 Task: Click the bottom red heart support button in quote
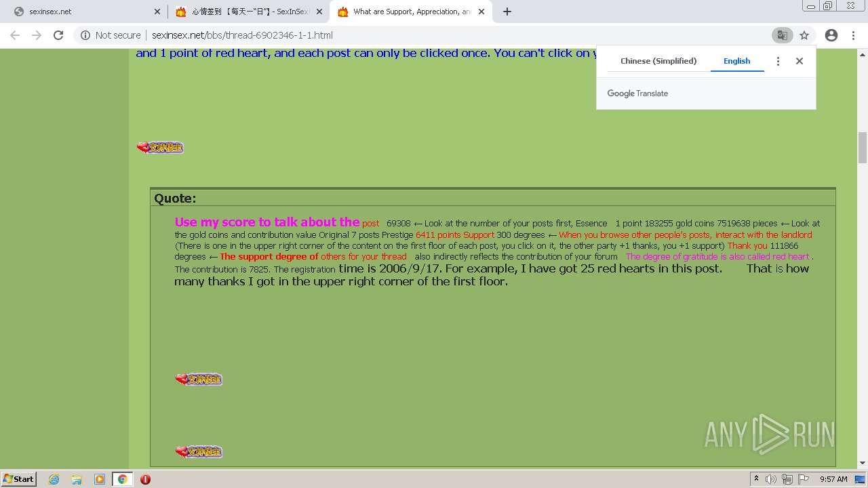pos(199,451)
